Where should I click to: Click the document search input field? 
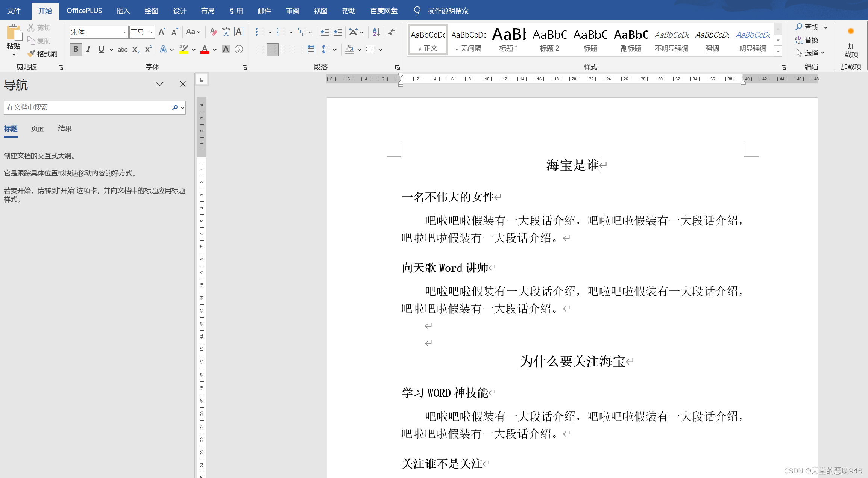[87, 107]
